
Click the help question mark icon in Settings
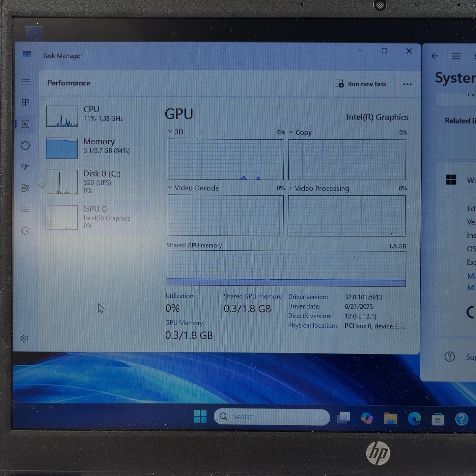(450, 356)
